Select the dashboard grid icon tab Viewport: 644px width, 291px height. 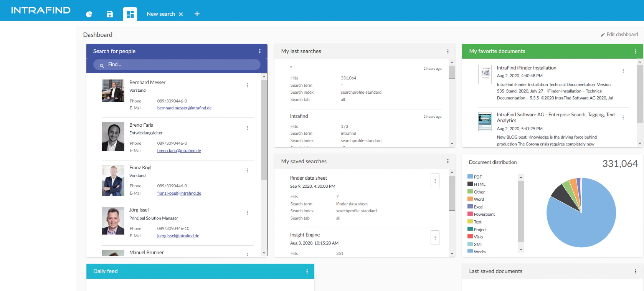pos(130,14)
